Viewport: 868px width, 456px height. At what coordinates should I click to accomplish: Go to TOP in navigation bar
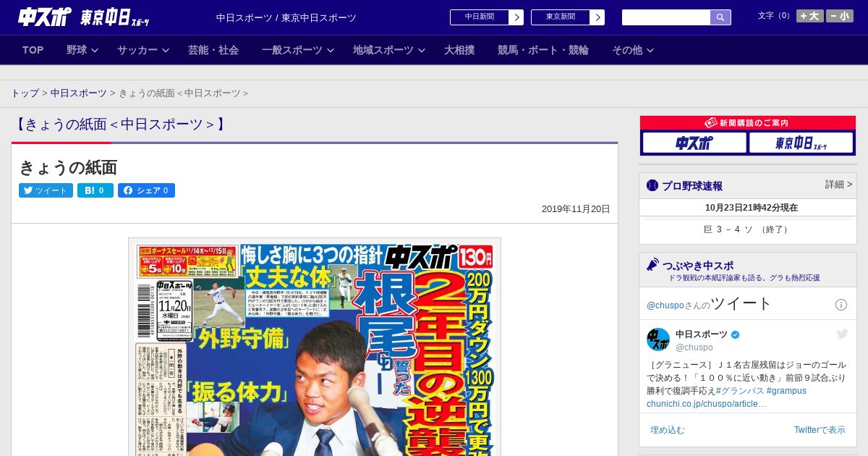[x=33, y=50]
